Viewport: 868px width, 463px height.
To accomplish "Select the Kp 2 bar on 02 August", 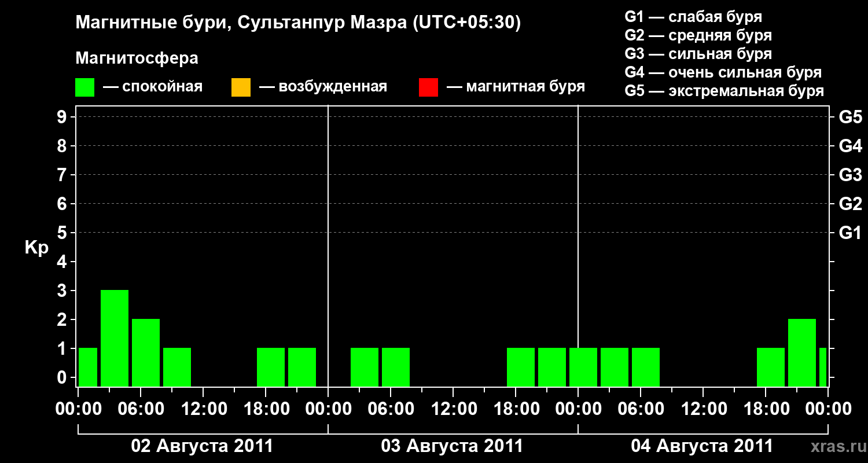I will coord(146,352).
